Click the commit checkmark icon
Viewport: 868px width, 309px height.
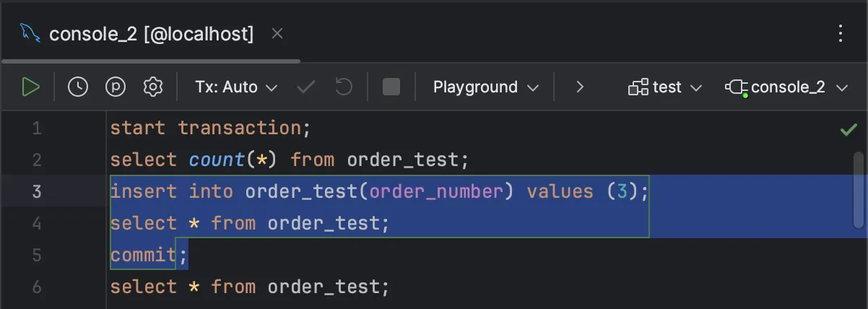click(306, 87)
